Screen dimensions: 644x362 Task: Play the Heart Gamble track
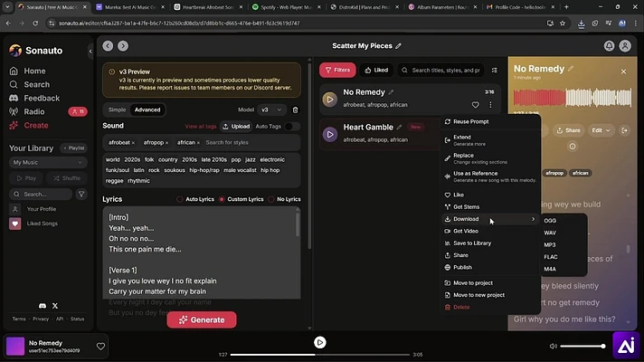pyautogui.click(x=330, y=134)
